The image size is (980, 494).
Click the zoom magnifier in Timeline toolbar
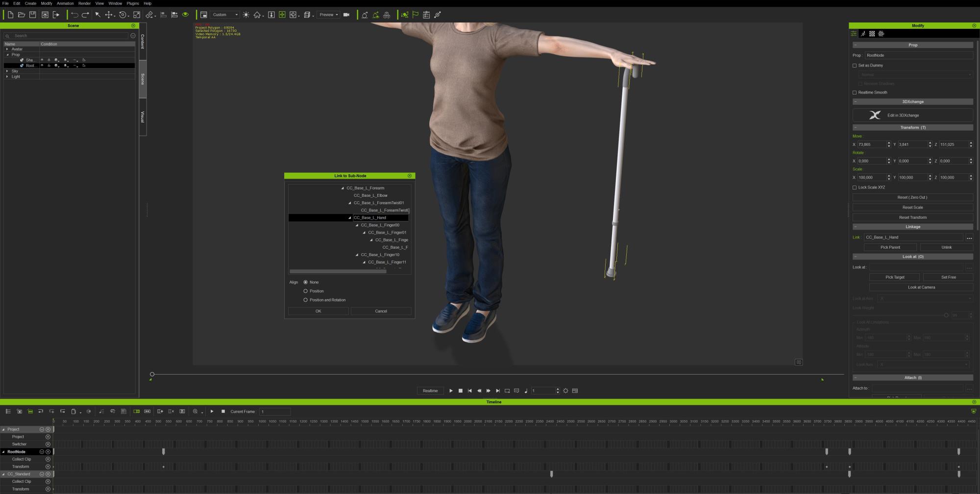click(x=195, y=411)
